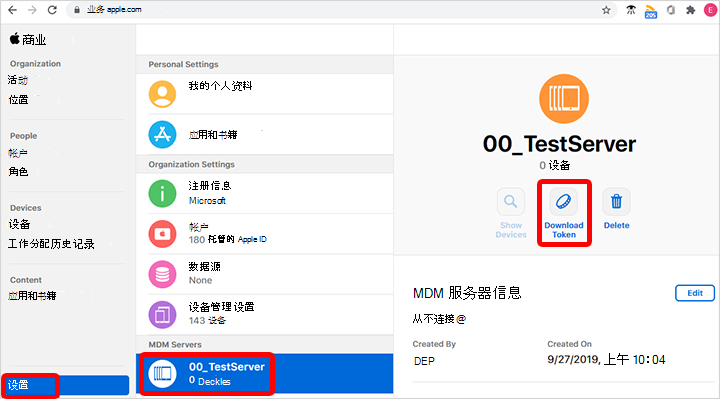Click the Apple logo beside 商业
Image resolution: width=720 pixels, height=399 pixels.
pos(14,39)
